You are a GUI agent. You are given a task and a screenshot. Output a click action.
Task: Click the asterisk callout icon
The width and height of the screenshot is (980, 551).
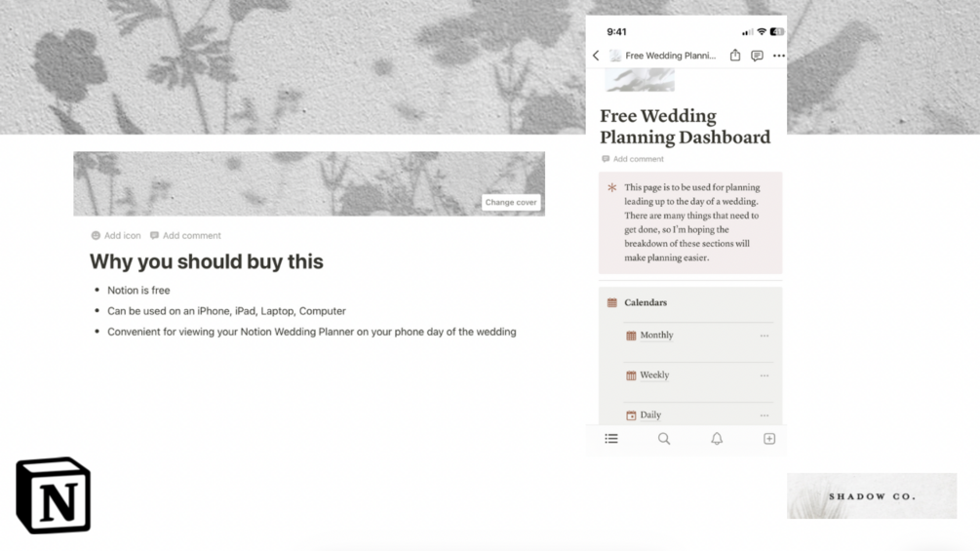(611, 187)
